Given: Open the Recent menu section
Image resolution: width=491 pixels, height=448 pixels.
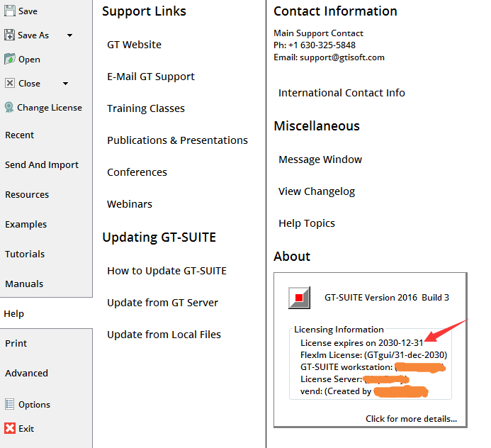Looking at the screenshot, I should pos(19,135).
